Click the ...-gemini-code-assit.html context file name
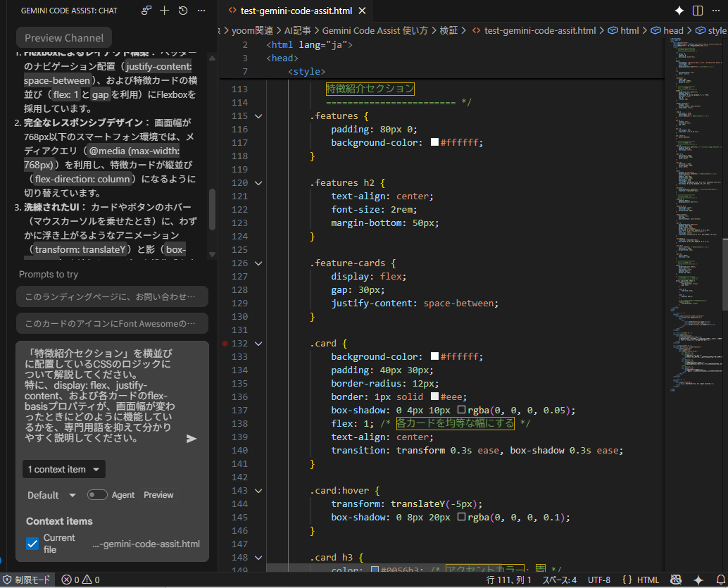This screenshot has width=728, height=588. (x=146, y=544)
